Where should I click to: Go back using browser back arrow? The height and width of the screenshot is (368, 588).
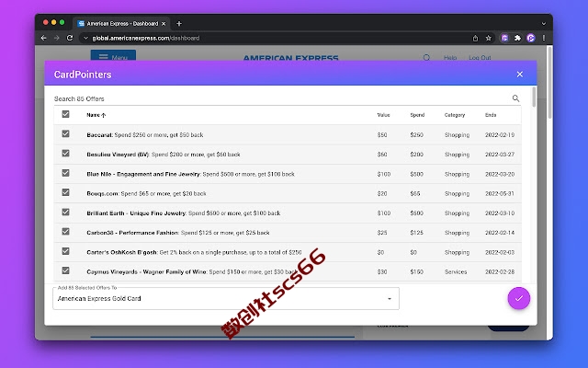(43, 38)
